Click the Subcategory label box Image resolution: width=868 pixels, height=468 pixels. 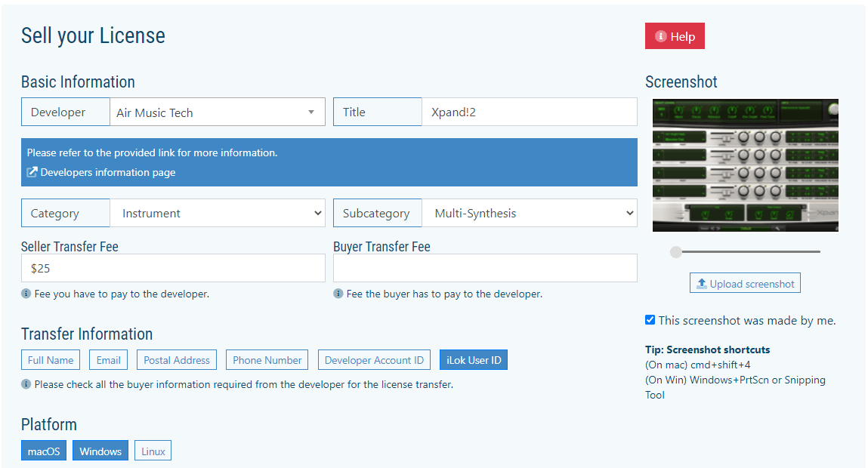378,213
